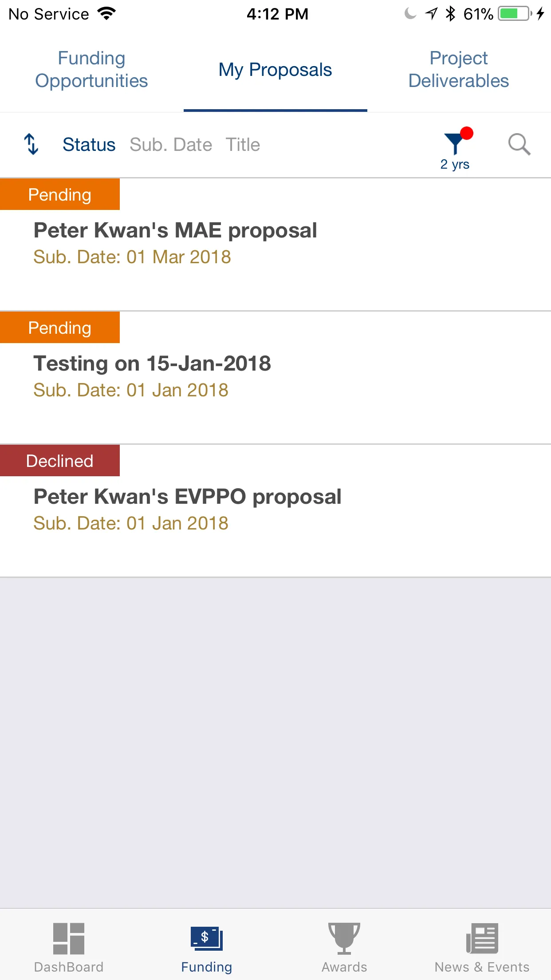
Task: Open the filter funnel icon
Action: (456, 142)
